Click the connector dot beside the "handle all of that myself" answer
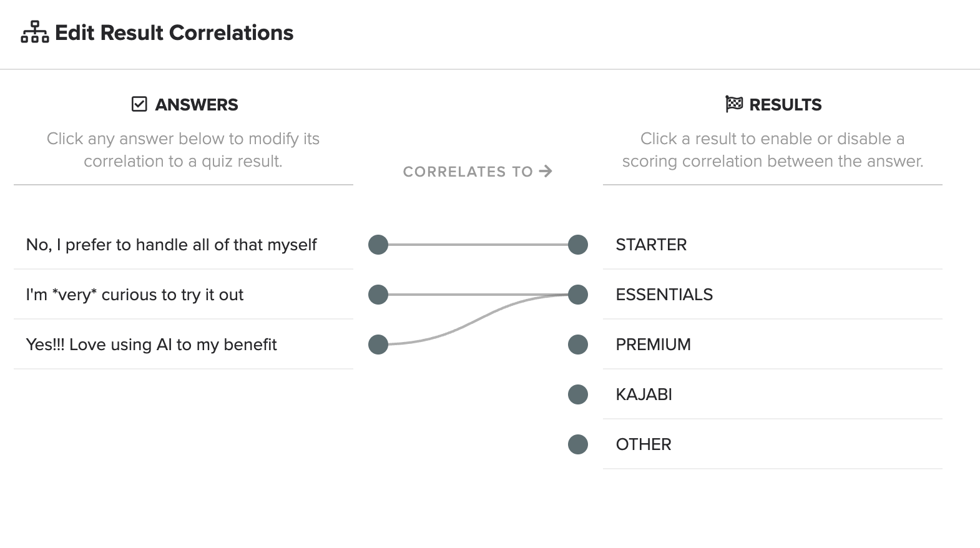Viewport: 980px width, 548px height. tap(378, 245)
